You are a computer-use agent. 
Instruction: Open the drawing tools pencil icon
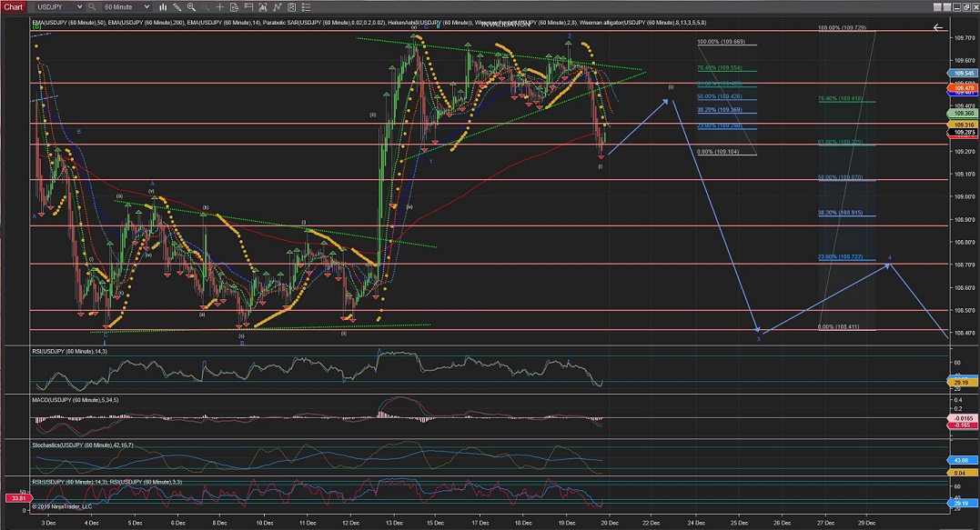[177, 7]
